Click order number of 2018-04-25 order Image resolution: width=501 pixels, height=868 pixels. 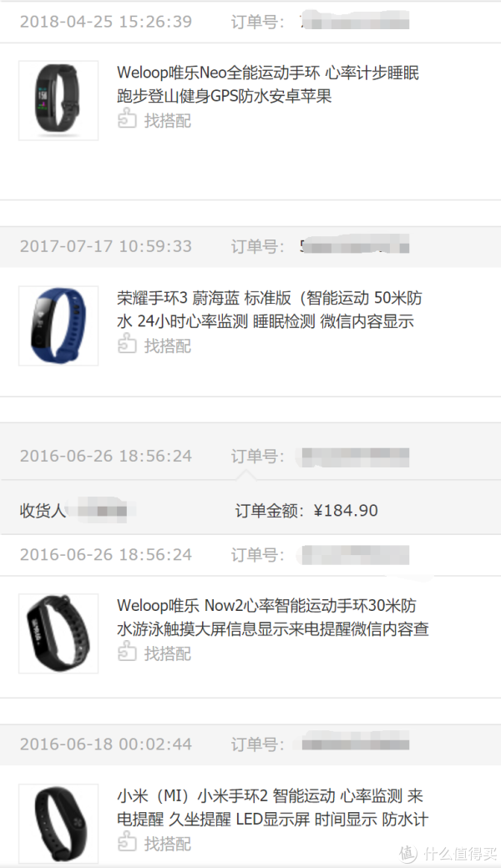click(354, 22)
